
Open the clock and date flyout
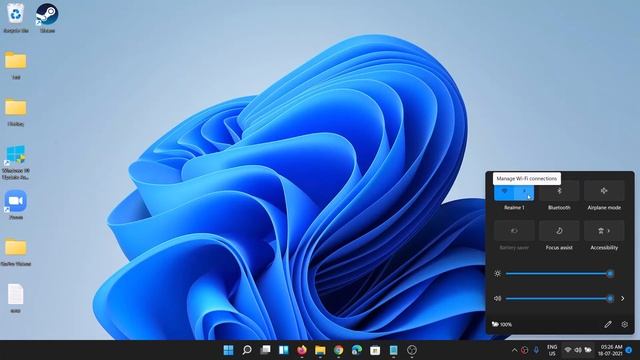(x=611, y=350)
